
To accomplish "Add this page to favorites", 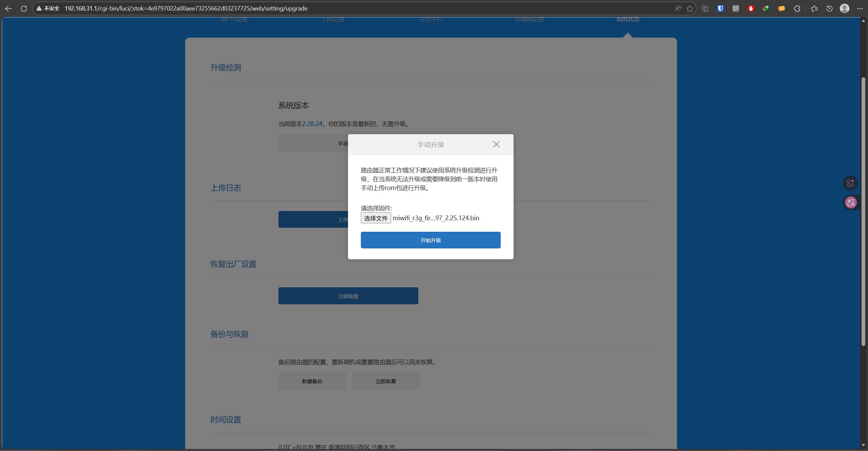I will coord(690,8).
